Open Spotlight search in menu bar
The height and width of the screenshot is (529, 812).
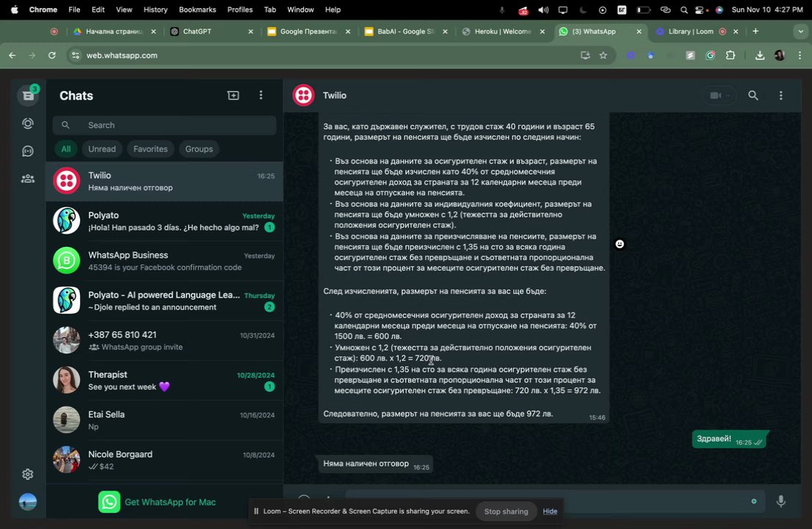[x=684, y=10]
